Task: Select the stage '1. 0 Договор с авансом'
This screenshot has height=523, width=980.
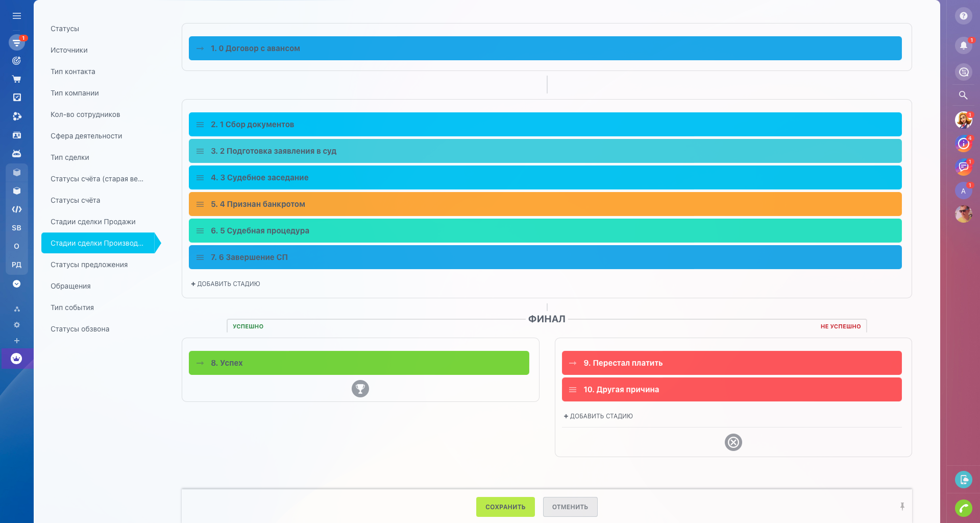Action: 545,49
